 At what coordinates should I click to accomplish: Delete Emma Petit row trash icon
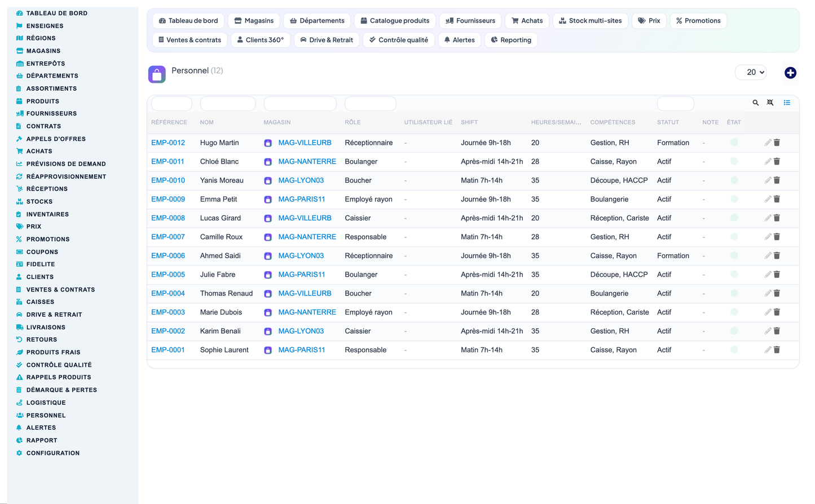(777, 199)
